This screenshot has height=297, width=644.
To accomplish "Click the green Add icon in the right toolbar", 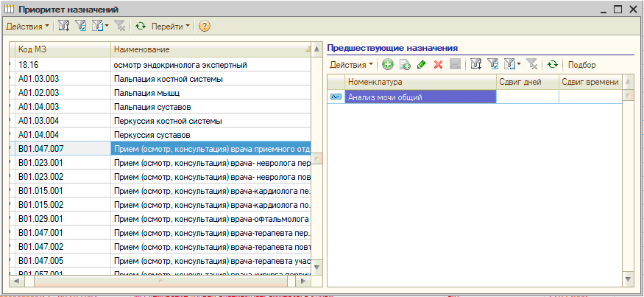I will [x=388, y=65].
